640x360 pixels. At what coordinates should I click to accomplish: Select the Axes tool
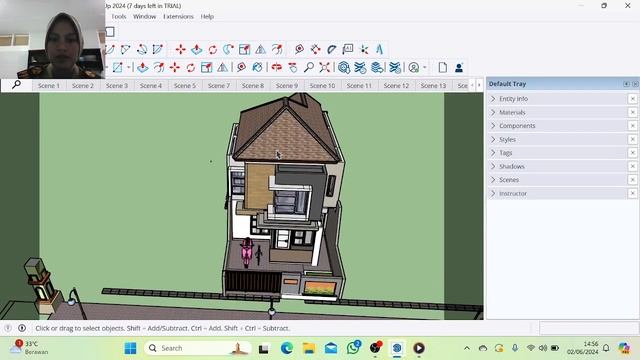364,50
